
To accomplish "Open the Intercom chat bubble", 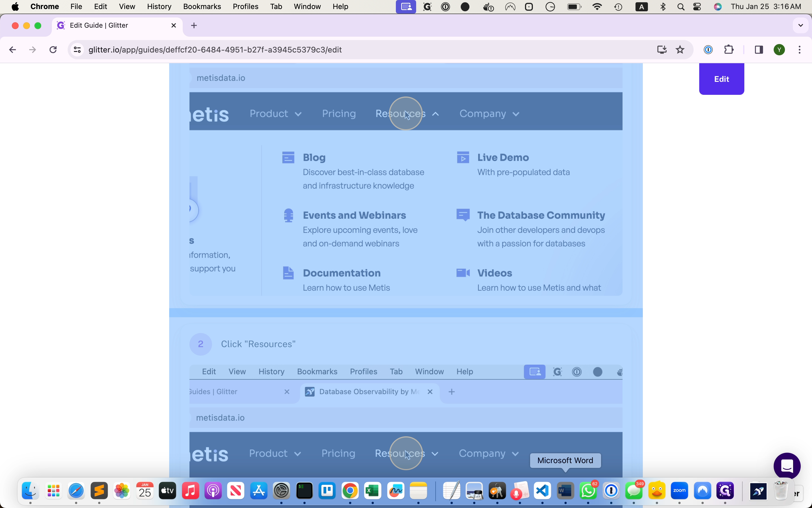I will [787, 466].
